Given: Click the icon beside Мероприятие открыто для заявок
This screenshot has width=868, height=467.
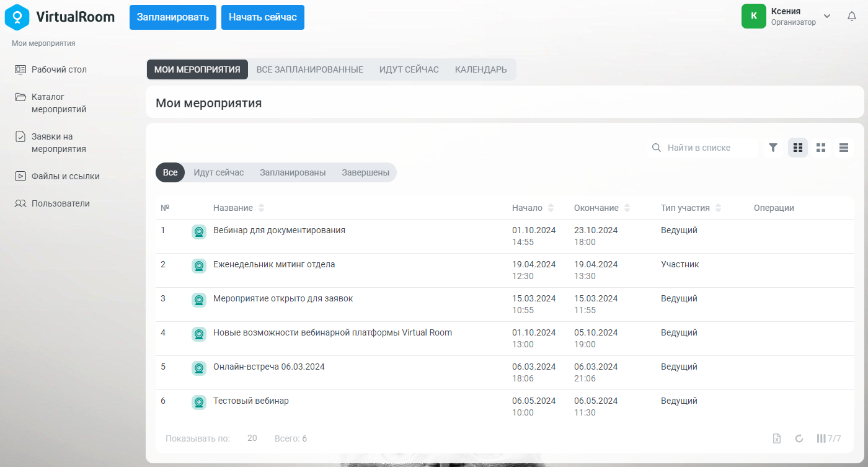Looking at the screenshot, I should 199,300.
